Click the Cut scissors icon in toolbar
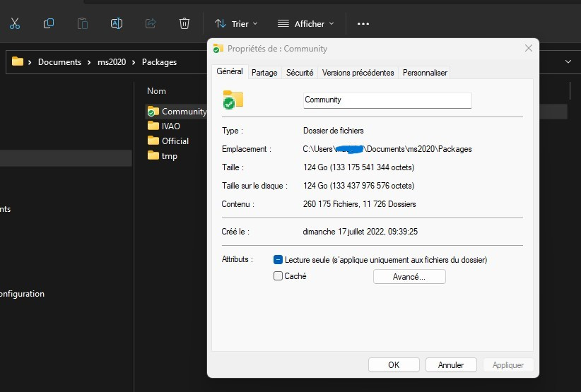 coord(15,24)
